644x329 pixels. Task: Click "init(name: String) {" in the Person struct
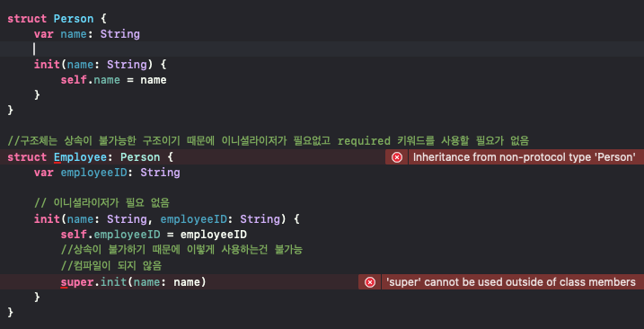[101, 65]
